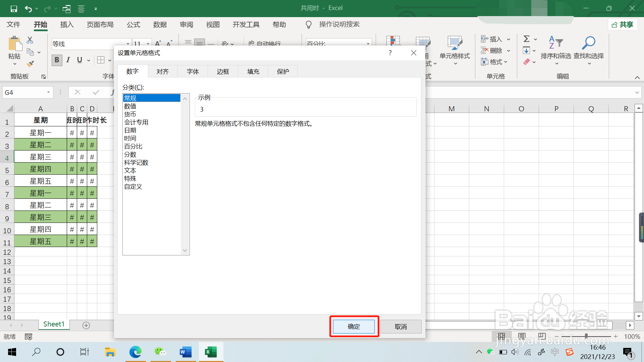Click the AutoSum sigma icon
This screenshot has height=362, width=644.
click(527, 39)
